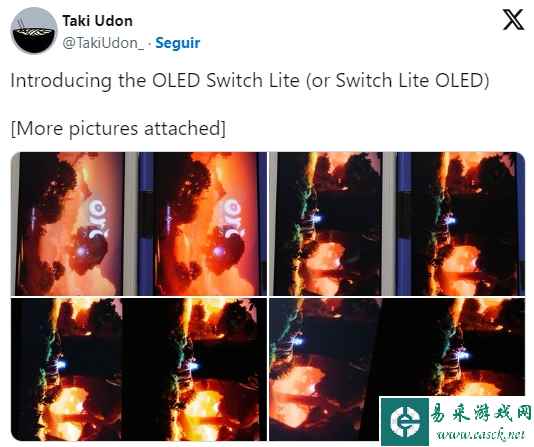Screen dimensions: 534x447
Task: Open the bottom-left attached photo
Action: coord(139,369)
